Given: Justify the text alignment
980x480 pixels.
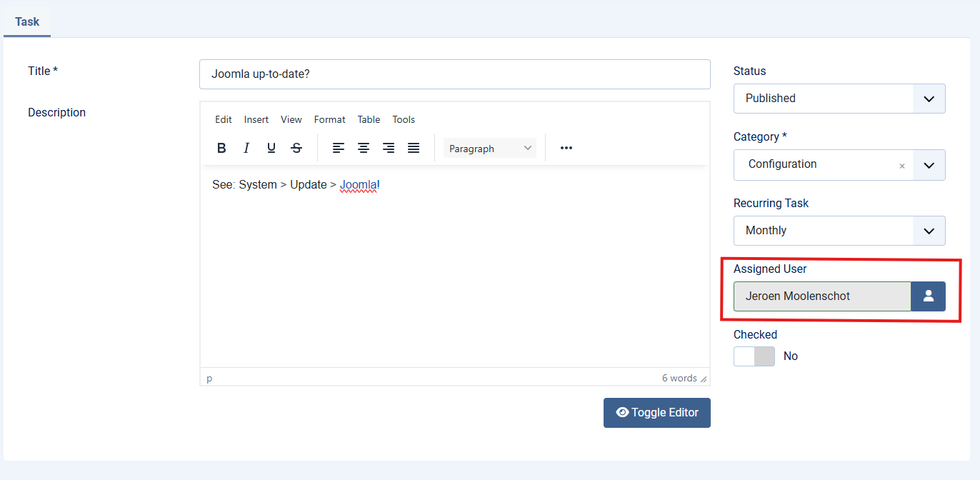Looking at the screenshot, I should click(x=414, y=148).
